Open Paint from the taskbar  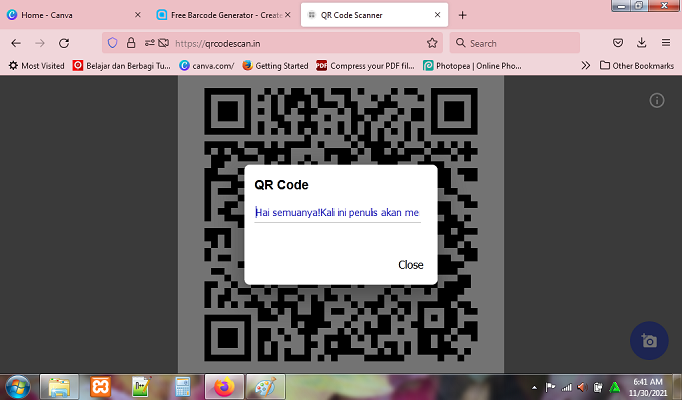(x=265, y=387)
